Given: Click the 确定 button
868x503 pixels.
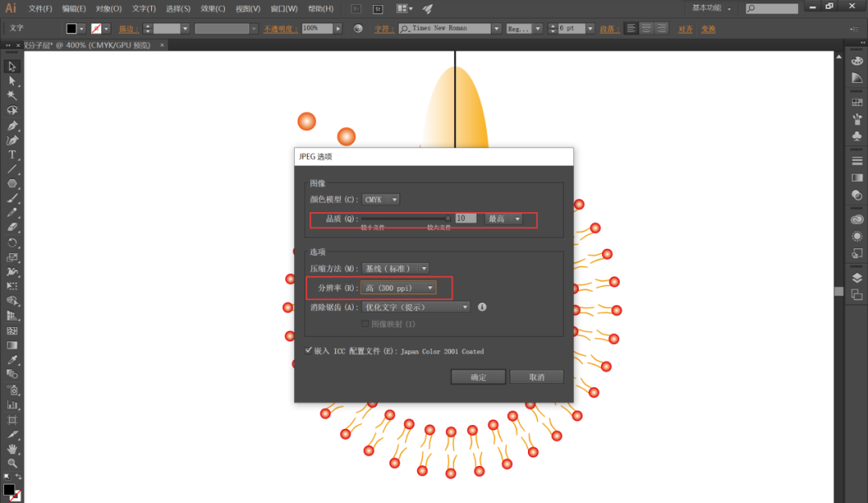Looking at the screenshot, I should 478,377.
